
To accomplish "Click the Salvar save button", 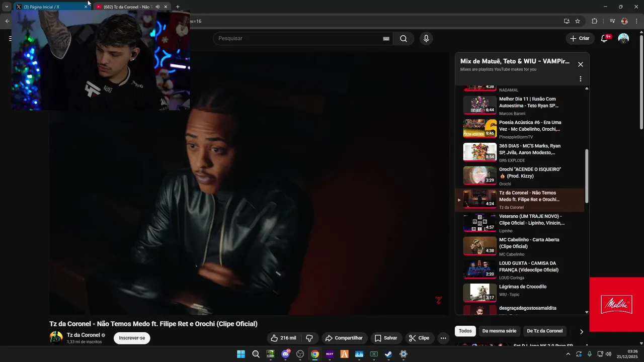I will click(386, 338).
